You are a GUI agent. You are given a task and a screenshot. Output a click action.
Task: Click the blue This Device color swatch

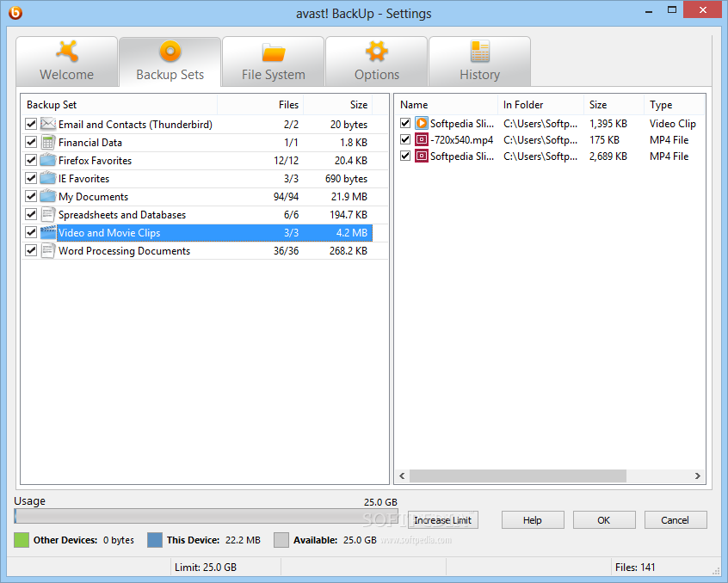155,540
